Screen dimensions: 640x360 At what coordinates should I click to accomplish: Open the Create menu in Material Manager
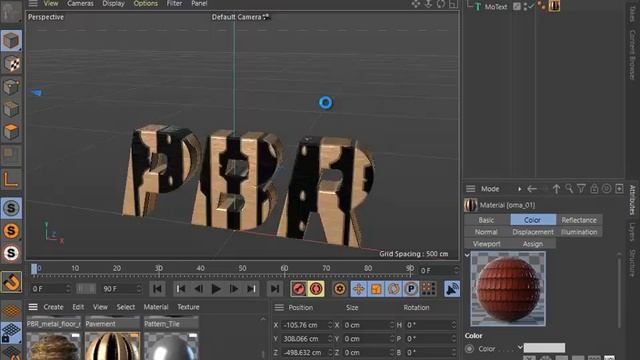click(x=53, y=307)
